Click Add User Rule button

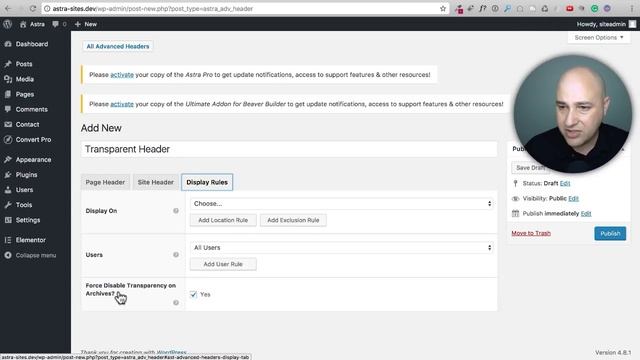tap(223, 264)
